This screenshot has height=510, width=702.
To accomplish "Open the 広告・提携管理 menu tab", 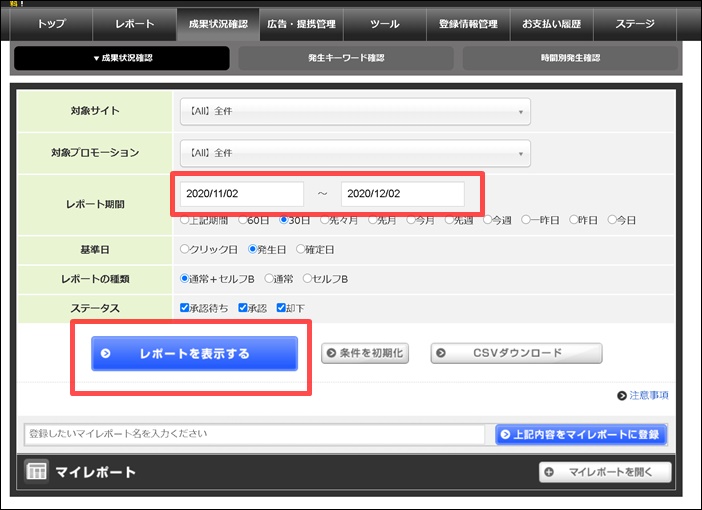I will (x=301, y=22).
